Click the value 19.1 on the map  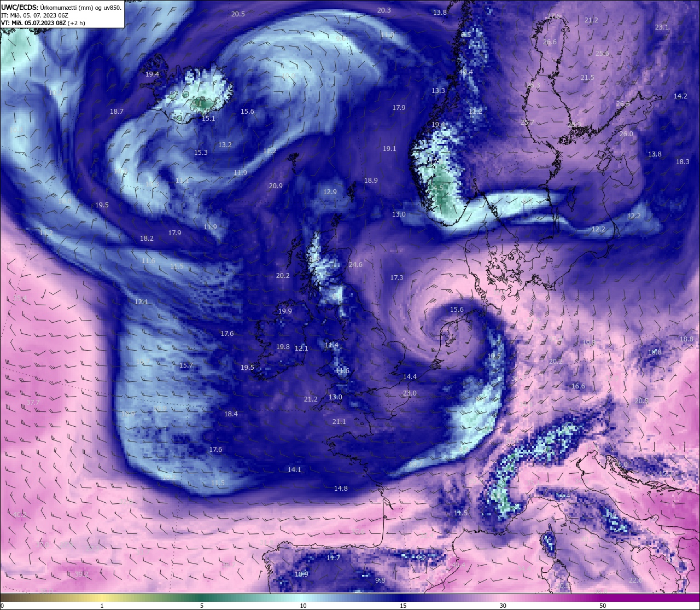coord(389,149)
